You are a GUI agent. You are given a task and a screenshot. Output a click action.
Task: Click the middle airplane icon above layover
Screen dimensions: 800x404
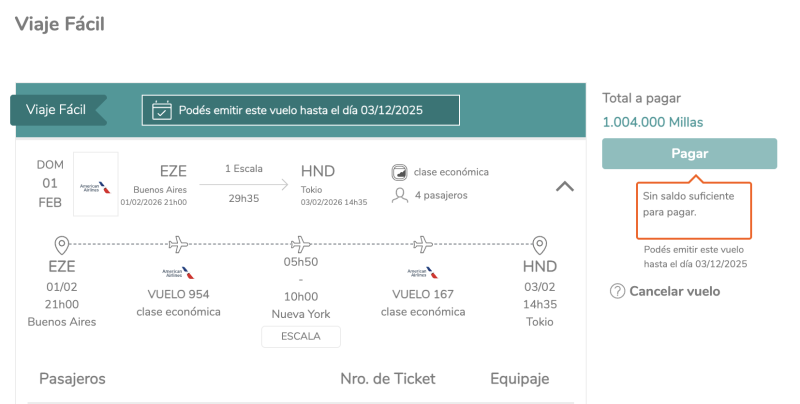tap(300, 244)
